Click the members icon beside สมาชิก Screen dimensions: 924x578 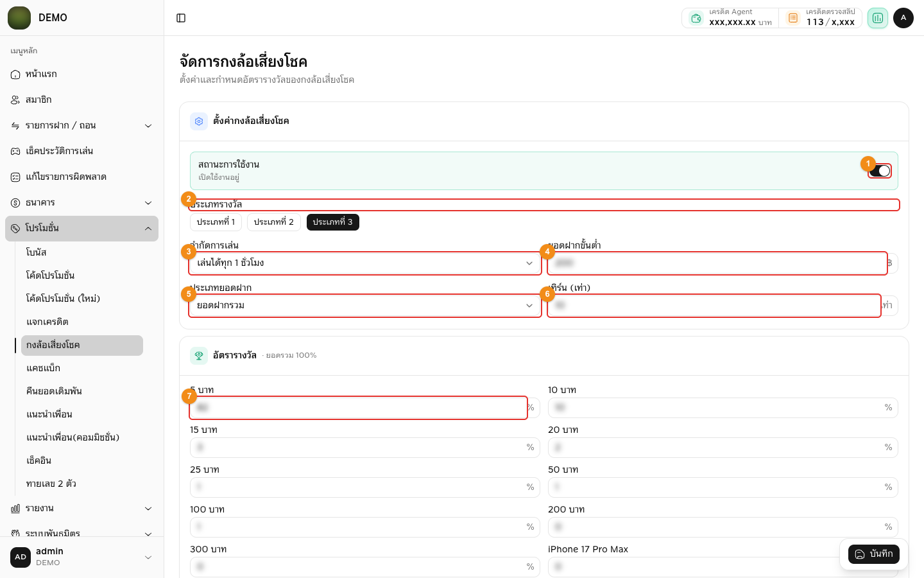(15, 100)
